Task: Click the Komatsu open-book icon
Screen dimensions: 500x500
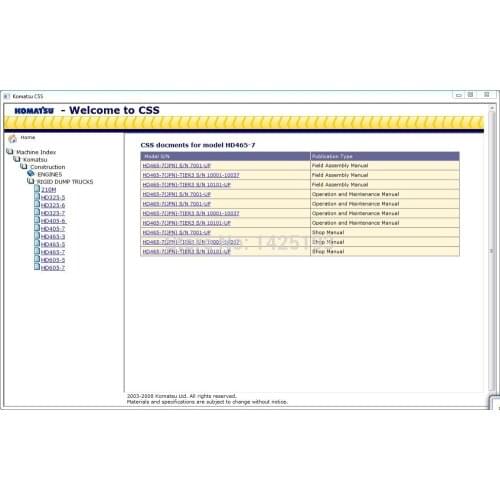Action: 17,159
